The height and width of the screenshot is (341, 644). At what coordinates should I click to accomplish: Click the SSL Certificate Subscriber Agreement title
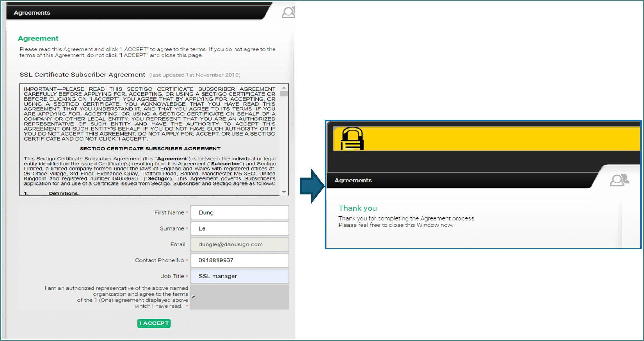82,75
